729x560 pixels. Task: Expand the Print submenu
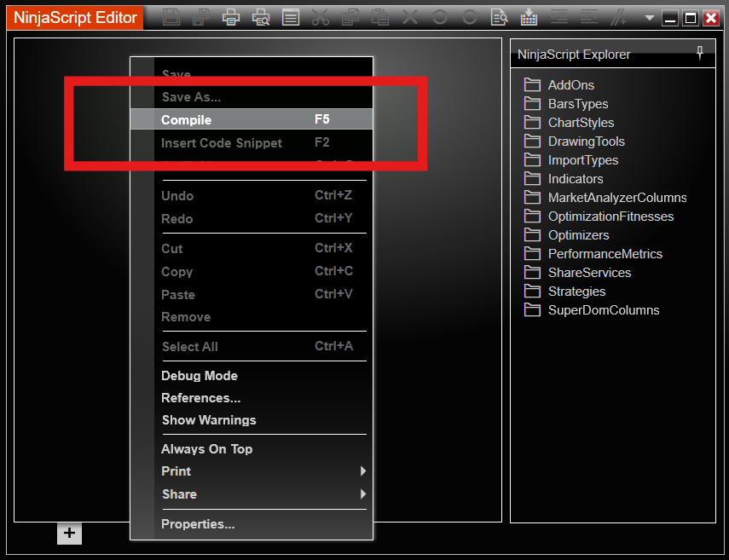tap(252, 471)
